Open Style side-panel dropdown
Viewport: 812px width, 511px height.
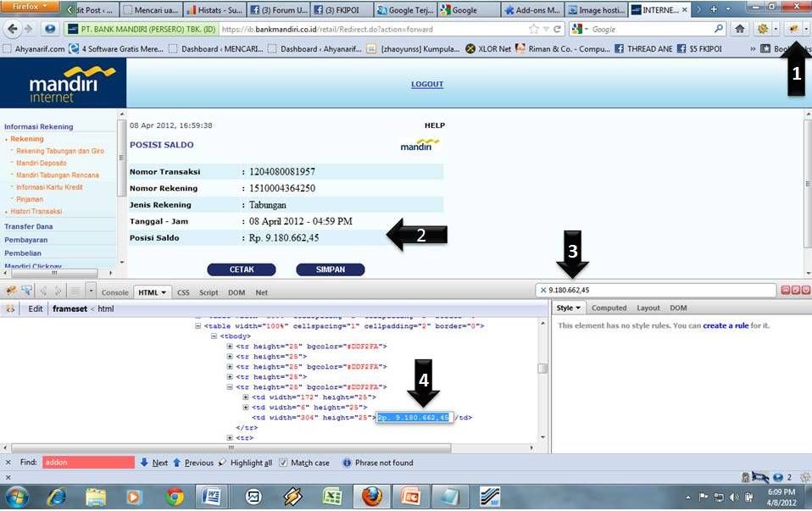(x=578, y=308)
